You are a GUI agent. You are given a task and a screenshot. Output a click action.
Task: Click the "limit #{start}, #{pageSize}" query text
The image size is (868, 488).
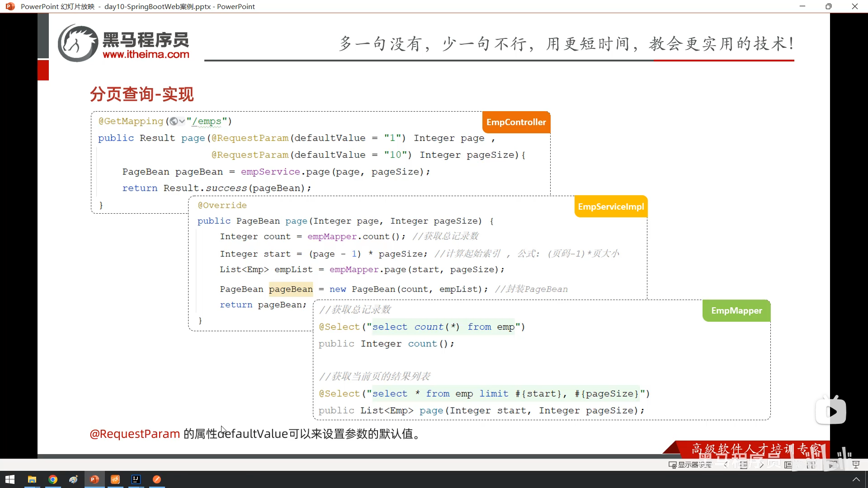point(560,394)
